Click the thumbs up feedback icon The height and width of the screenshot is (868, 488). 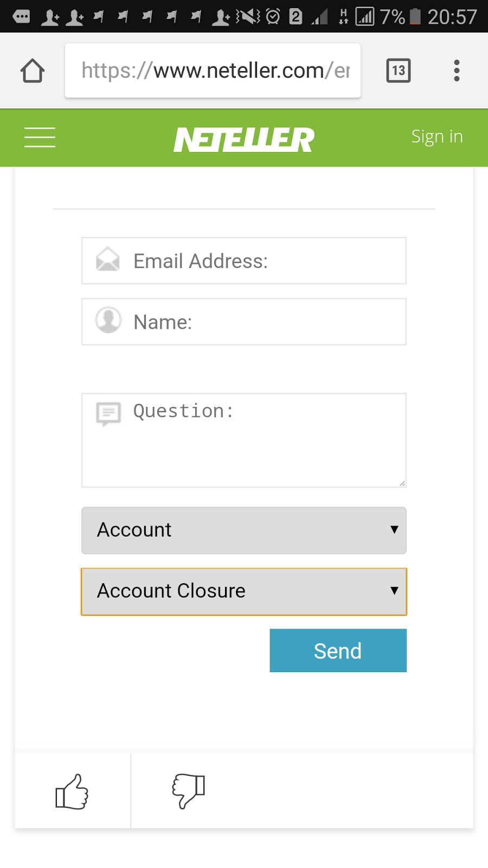click(x=72, y=792)
